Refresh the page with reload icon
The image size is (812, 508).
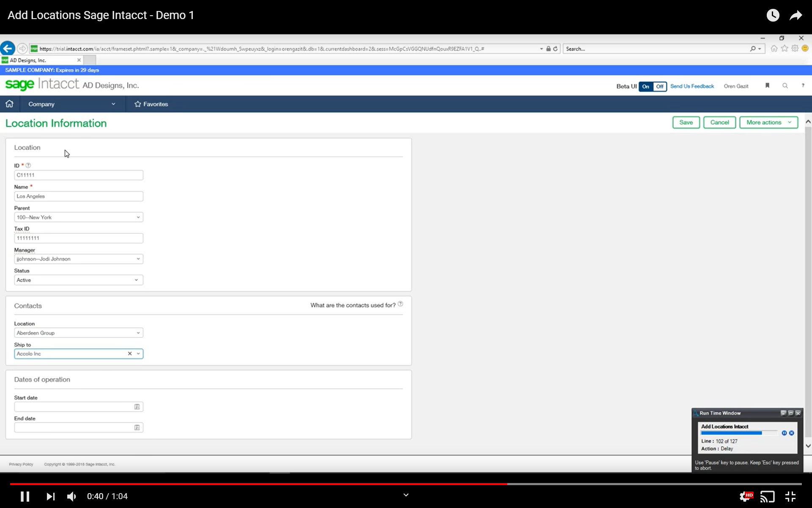coord(555,49)
